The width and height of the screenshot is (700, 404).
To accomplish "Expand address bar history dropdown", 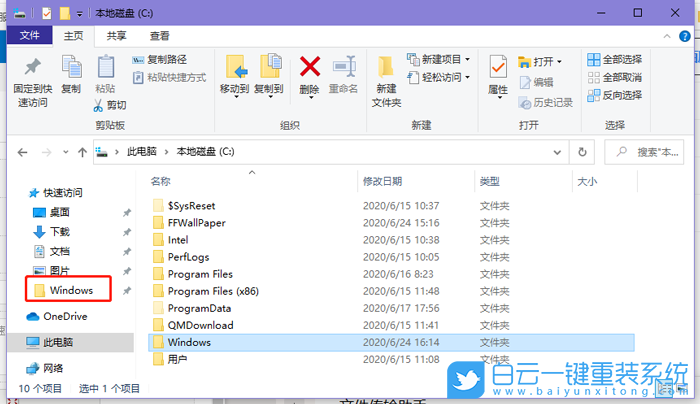I will 557,152.
